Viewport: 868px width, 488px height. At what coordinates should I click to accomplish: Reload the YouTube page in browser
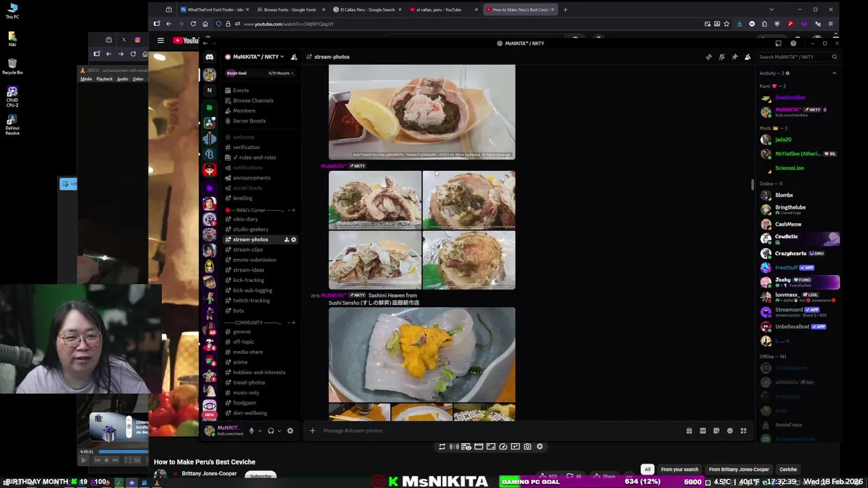pos(193,24)
